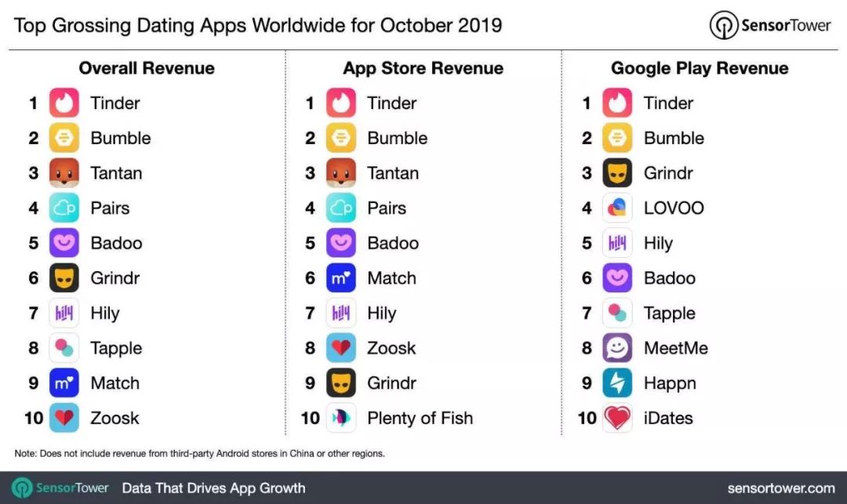Click the Sensor Tower logo in footer bar
847x504 pixels.
[x=60, y=488]
